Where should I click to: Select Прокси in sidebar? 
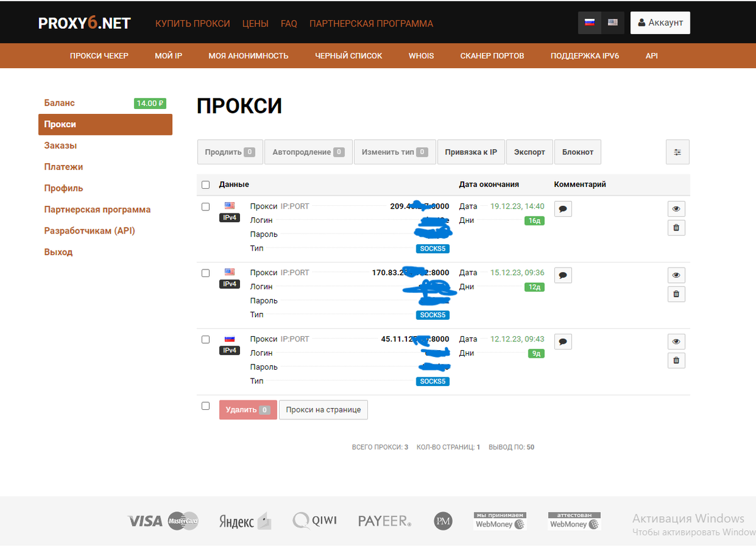click(x=105, y=124)
